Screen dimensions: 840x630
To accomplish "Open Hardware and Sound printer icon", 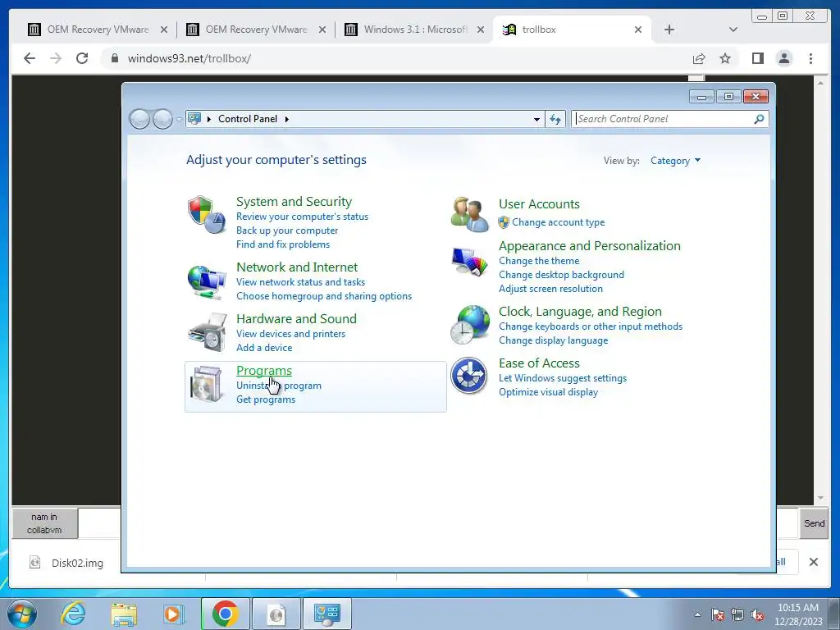I will point(207,333).
